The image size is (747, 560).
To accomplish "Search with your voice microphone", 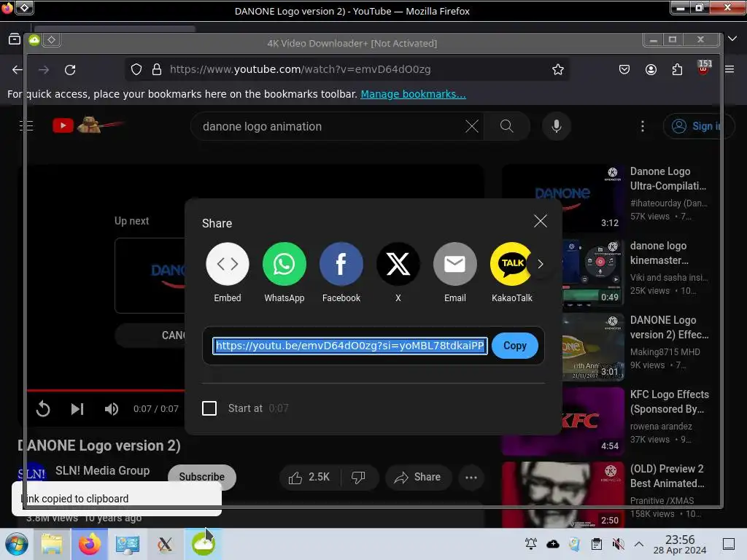I will click(x=556, y=126).
